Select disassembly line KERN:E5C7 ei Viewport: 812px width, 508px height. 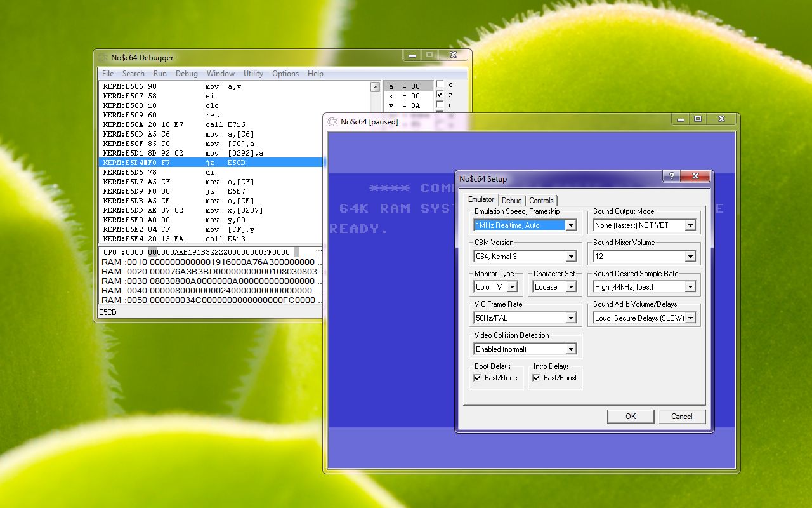(235, 96)
